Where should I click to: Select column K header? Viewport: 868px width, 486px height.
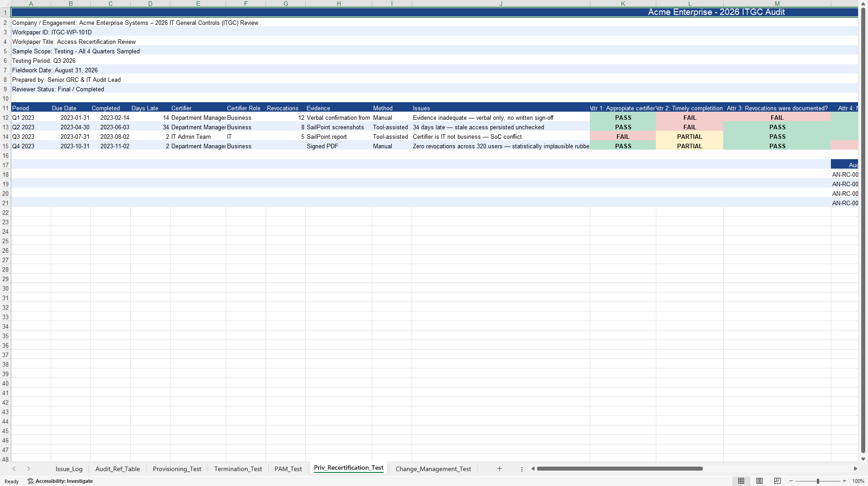coord(623,4)
